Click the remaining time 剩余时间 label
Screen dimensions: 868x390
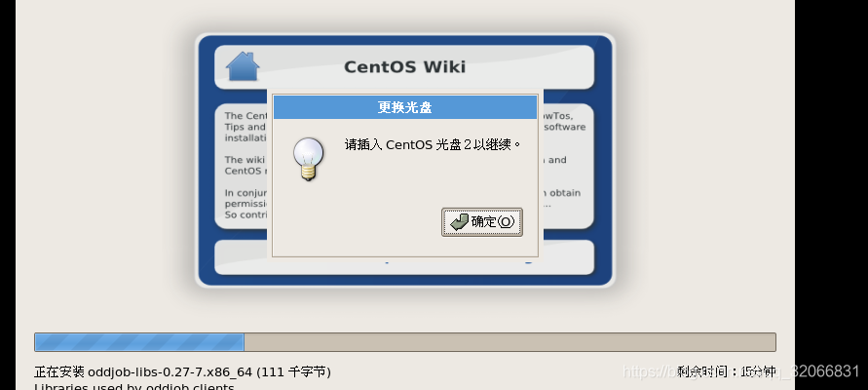726,371
